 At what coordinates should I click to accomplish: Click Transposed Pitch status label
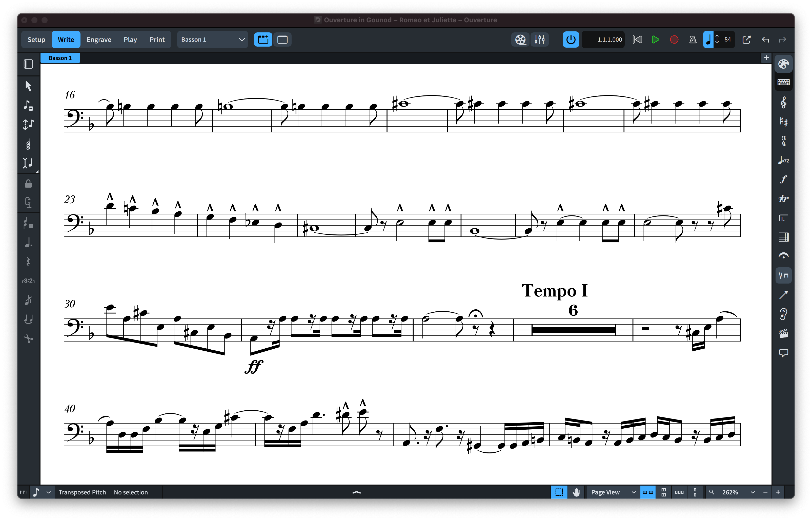tap(82, 492)
